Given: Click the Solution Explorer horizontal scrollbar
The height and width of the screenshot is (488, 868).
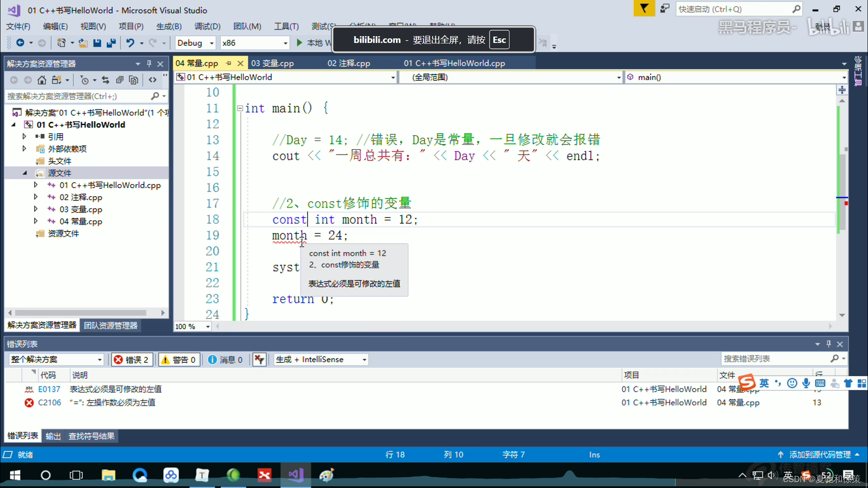Looking at the screenshot, I should 81,313.
